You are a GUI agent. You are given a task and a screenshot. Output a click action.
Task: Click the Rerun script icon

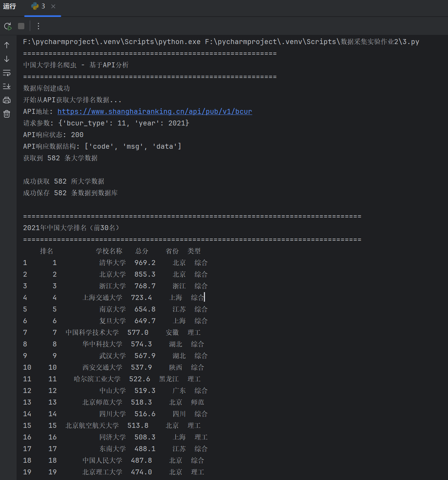[x=8, y=26]
